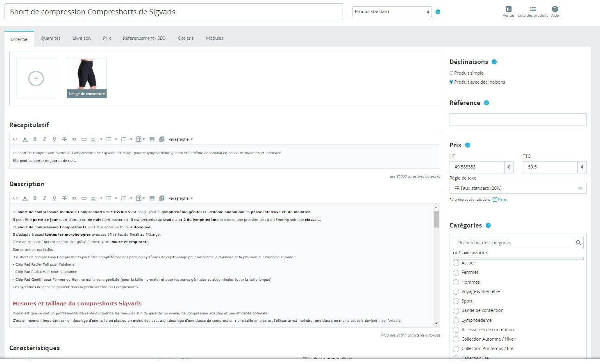600x364 pixels.
Task: Select the Lymphoedeme category radio
Action: (456, 320)
